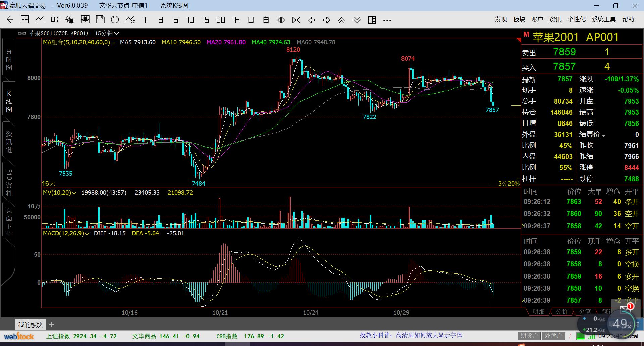Open the quote list toolbar icon
Screen dimensions: 644x346
pyautogui.click(x=25, y=20)
